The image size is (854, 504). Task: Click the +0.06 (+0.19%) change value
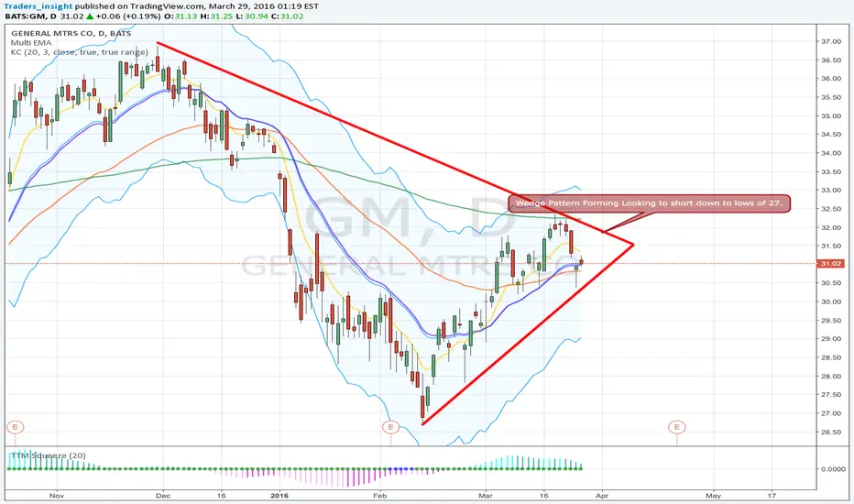point(128,16)
